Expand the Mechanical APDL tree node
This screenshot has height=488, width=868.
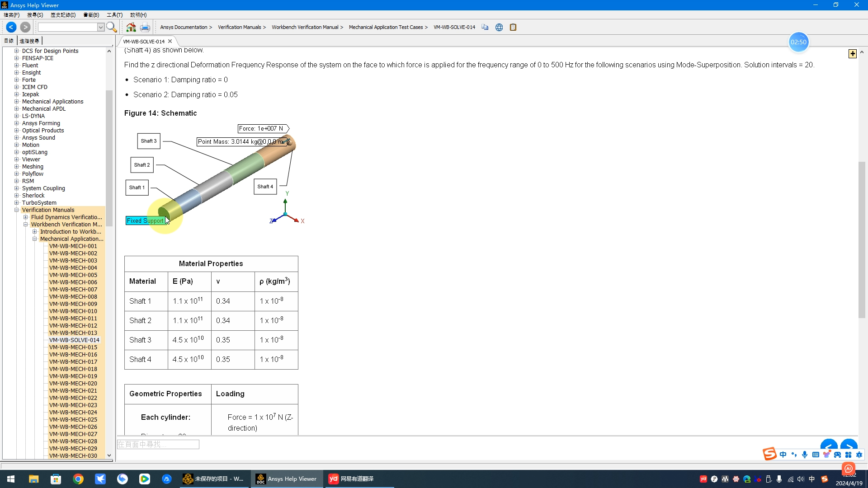[x=17, y=109]
